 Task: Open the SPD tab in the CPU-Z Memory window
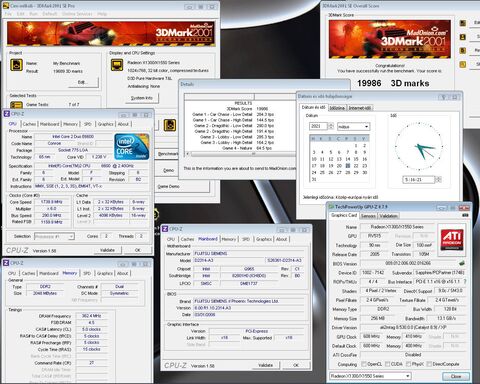click(87, 273)
